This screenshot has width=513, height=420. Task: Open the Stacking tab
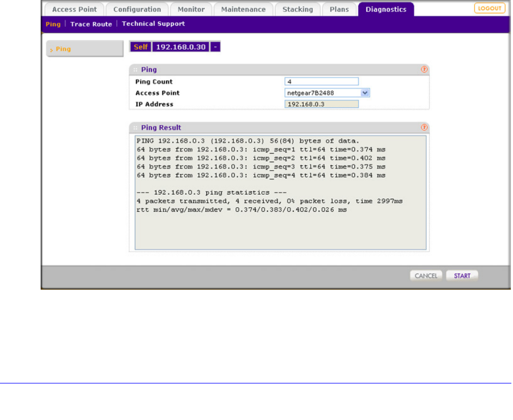298,9
